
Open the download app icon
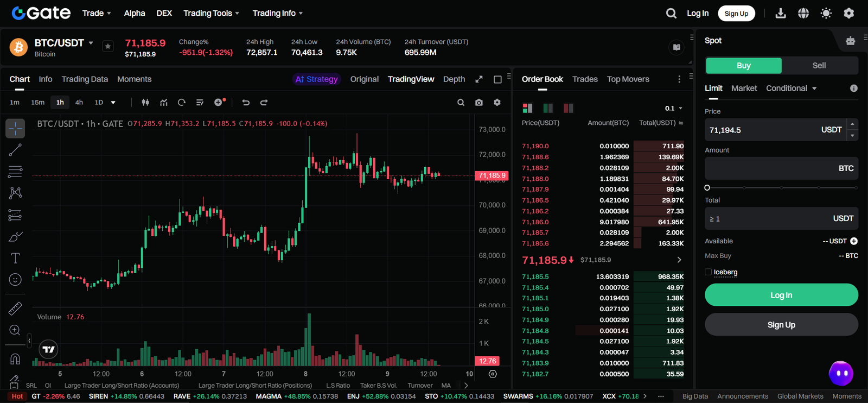[781, 14]
